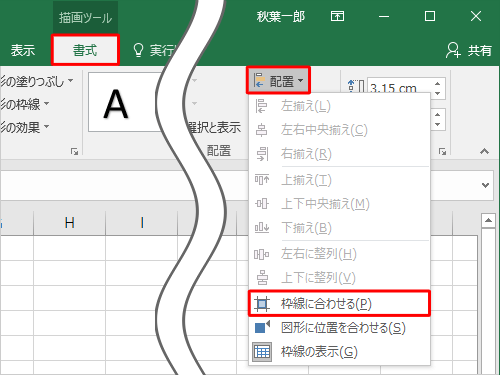This screenshot has width=500, height=375.
Task: Toggle 図形に位置を合わせる(S) snap to shape
Action: pyautogui.click(x=339, y=327)
